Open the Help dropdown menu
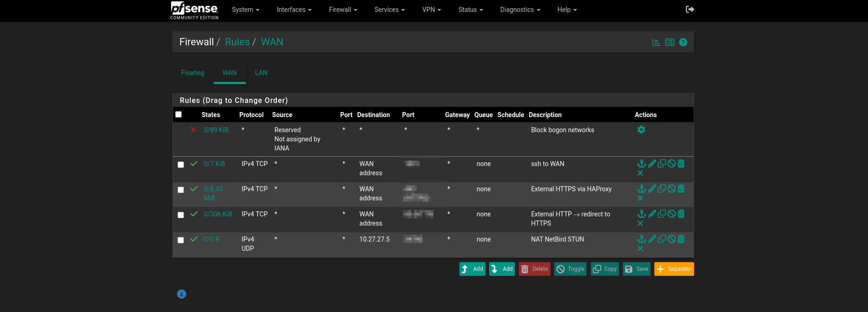This screenshot has height=312, width=868. click(x=567, y=10)
